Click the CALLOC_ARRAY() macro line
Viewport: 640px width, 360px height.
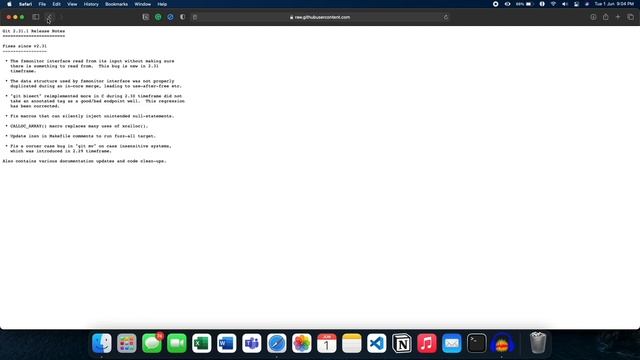tap(79, 126)
